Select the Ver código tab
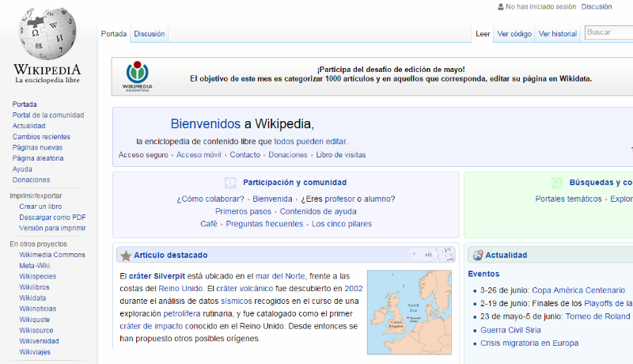The image size is (633, 364). [514, 33]
